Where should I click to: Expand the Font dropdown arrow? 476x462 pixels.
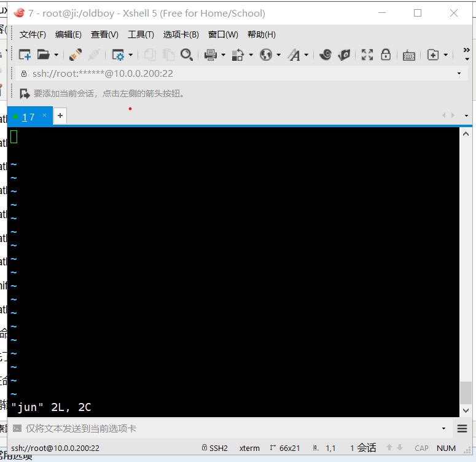306,55
